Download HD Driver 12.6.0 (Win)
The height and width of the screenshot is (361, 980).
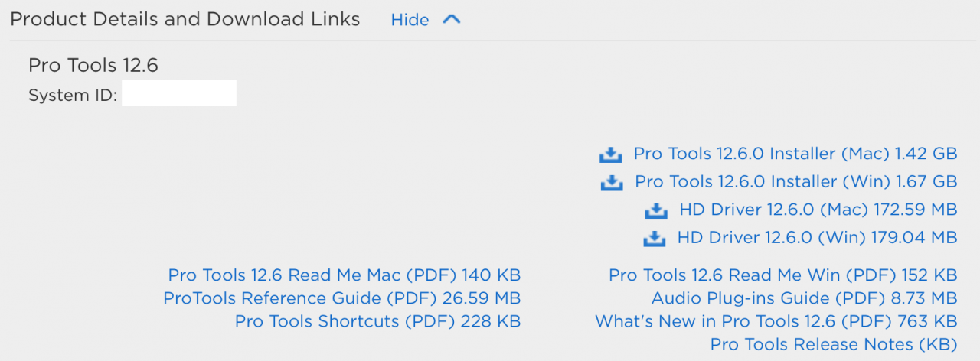point(818,238)
